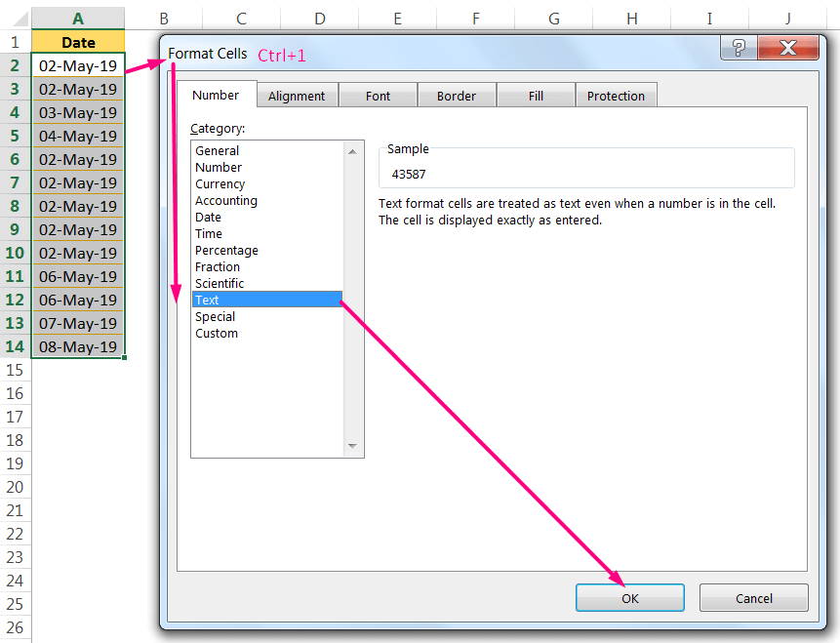Dismiss the dialog with Cancel
The height and width of the screenshot is (643, 840).
tap(753, 597)
